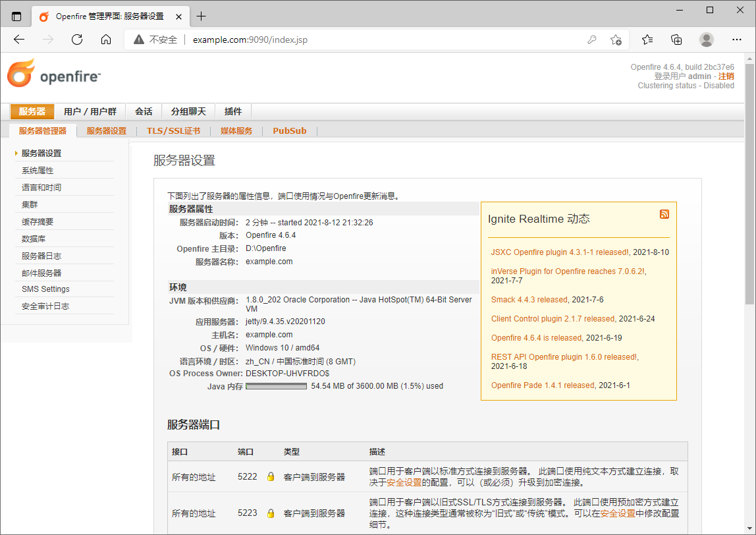
Task: Select the 服务器 main tab
Action: [32, 111]
